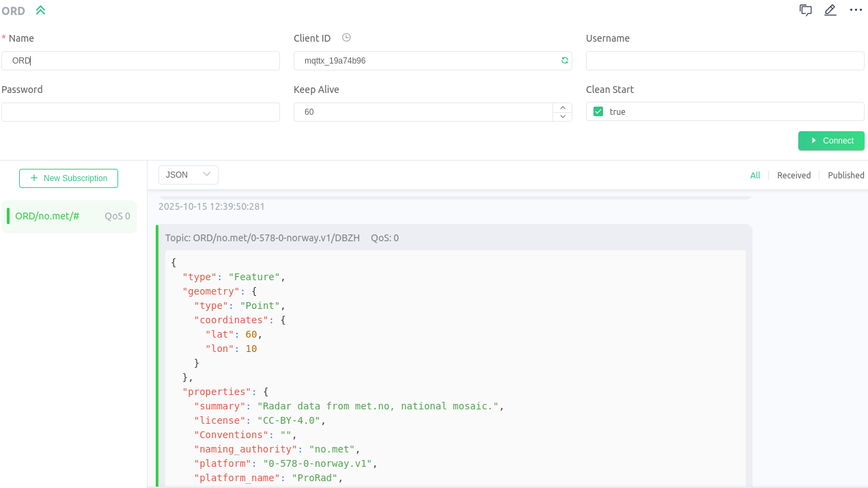Focus the Name field containing ORD
The image size is (868, 488).
[x=141, y=61]
